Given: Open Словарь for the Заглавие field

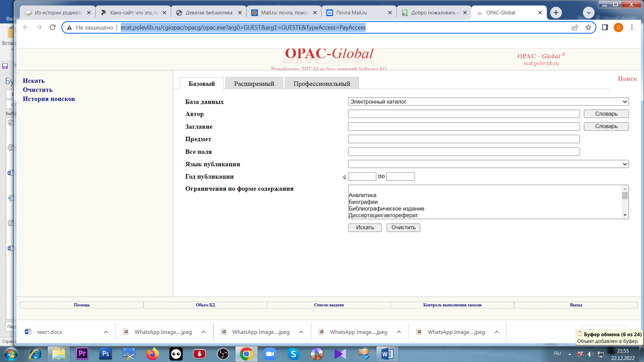Looking at the screenshot, I should (x=606, y=126).
